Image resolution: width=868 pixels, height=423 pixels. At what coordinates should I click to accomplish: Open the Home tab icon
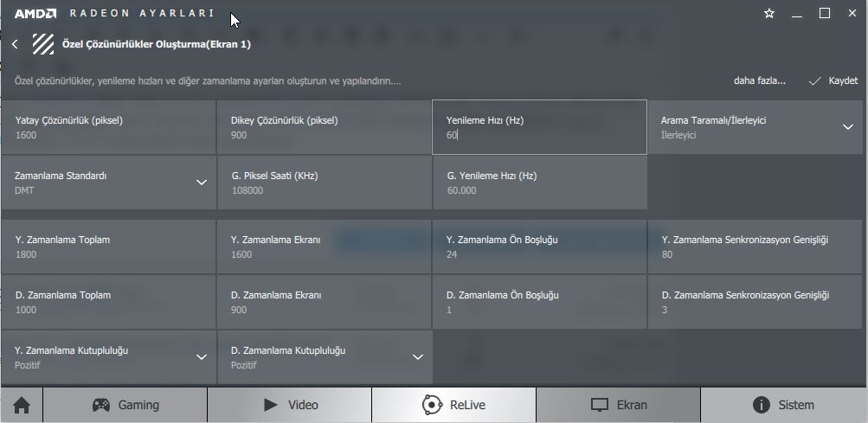coord(22,405)
